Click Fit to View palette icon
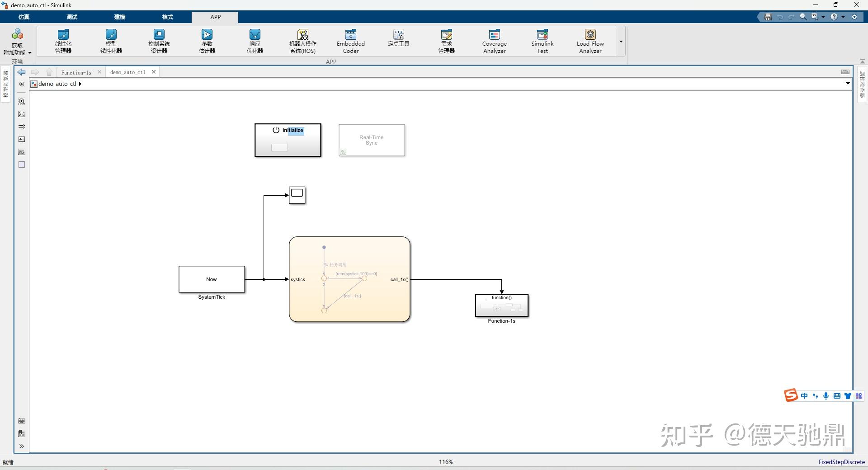The height and width of the screenshot is (470, 868). (22, 114)
